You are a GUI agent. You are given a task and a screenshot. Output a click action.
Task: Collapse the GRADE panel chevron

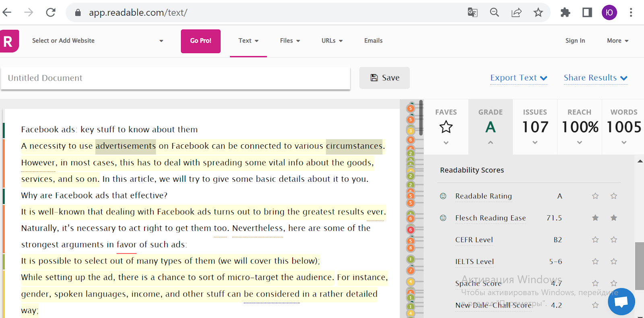(x=490, y=142)
